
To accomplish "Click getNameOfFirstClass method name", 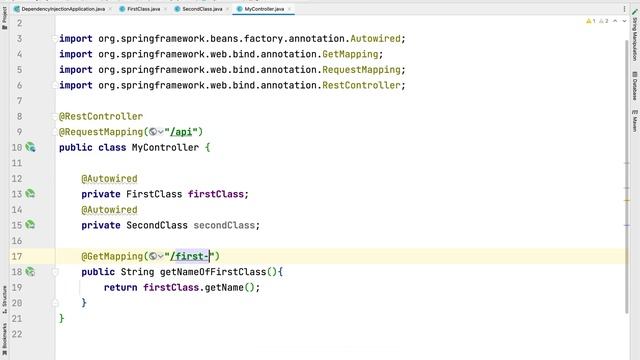I will point(213,272).
